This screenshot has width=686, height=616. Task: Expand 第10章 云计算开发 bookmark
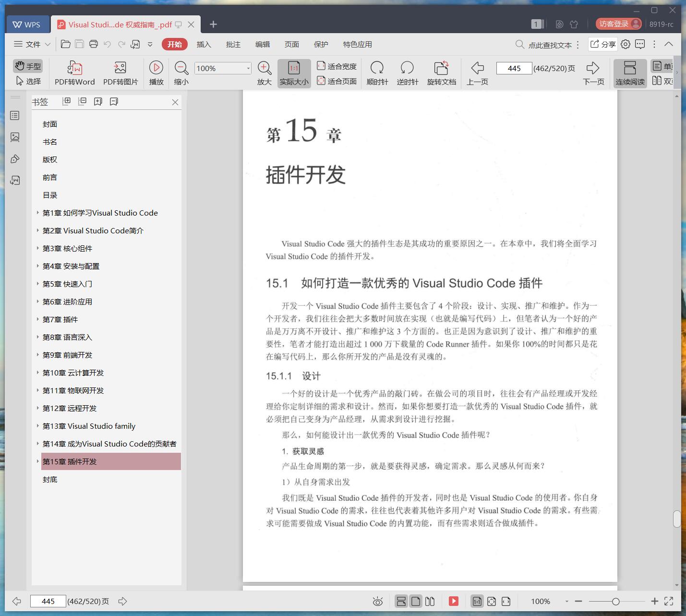coord(38,372)
